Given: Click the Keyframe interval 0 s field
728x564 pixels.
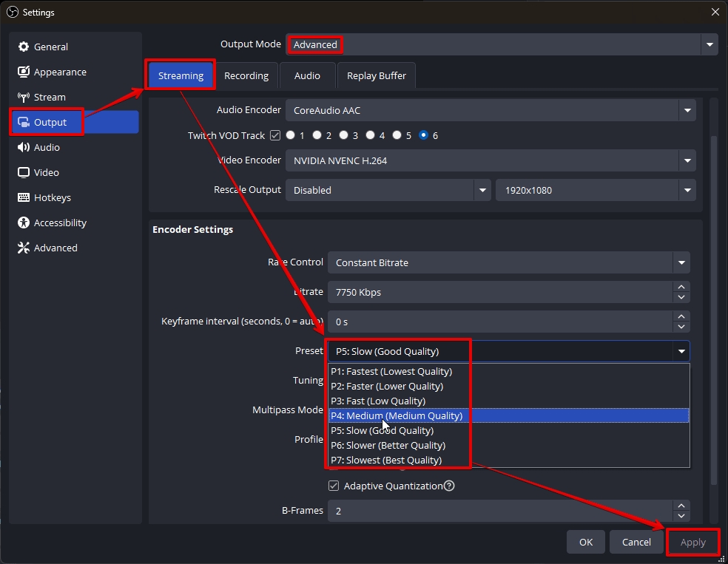Looking at the screenshot, I should tap(500, 322).
